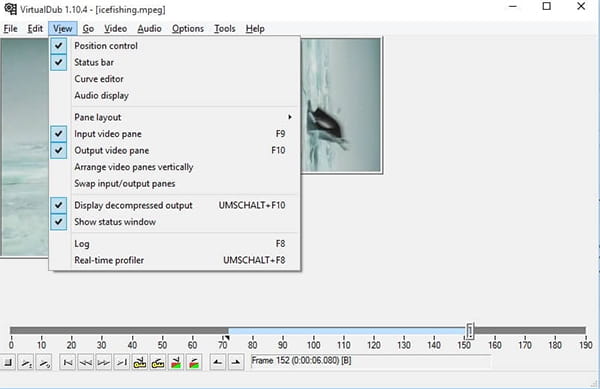
Task: Scan forward for next scene change
Action: [x=194, y=362]
